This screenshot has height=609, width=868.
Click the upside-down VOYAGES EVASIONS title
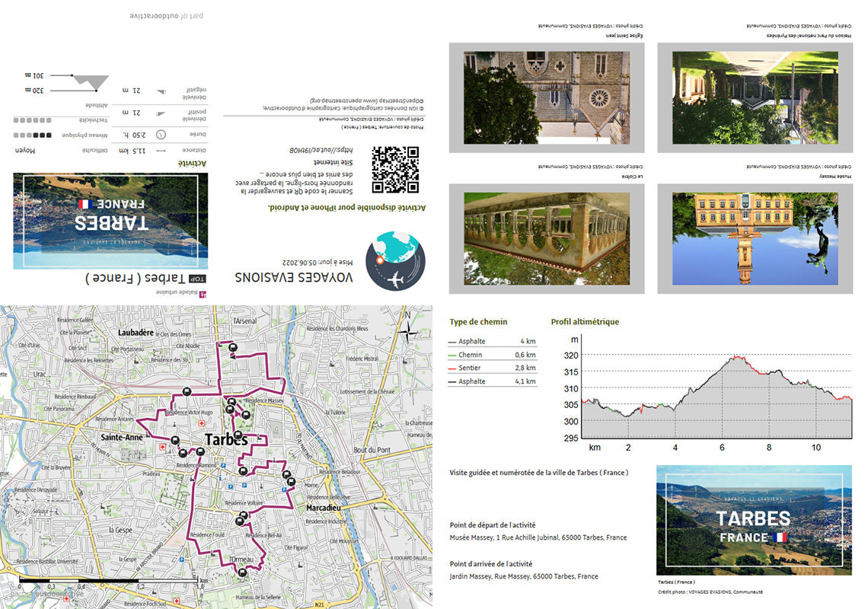click(x=293, y=277)
